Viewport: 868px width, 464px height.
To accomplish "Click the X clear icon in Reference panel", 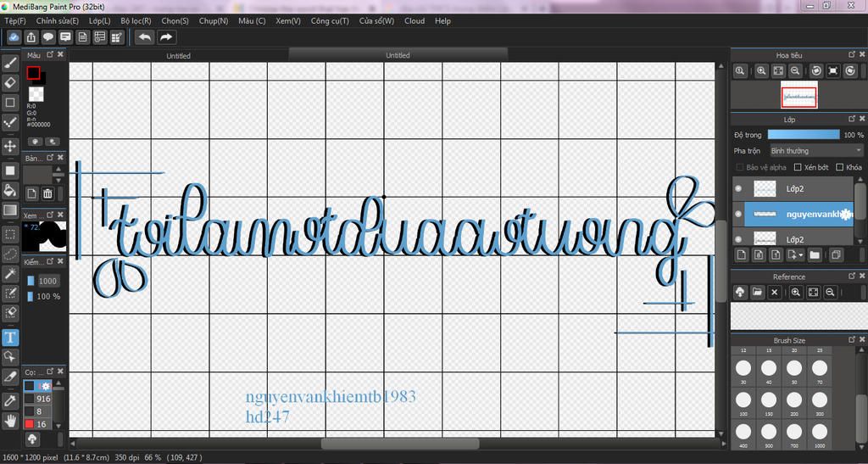I will tap(775, 292).
